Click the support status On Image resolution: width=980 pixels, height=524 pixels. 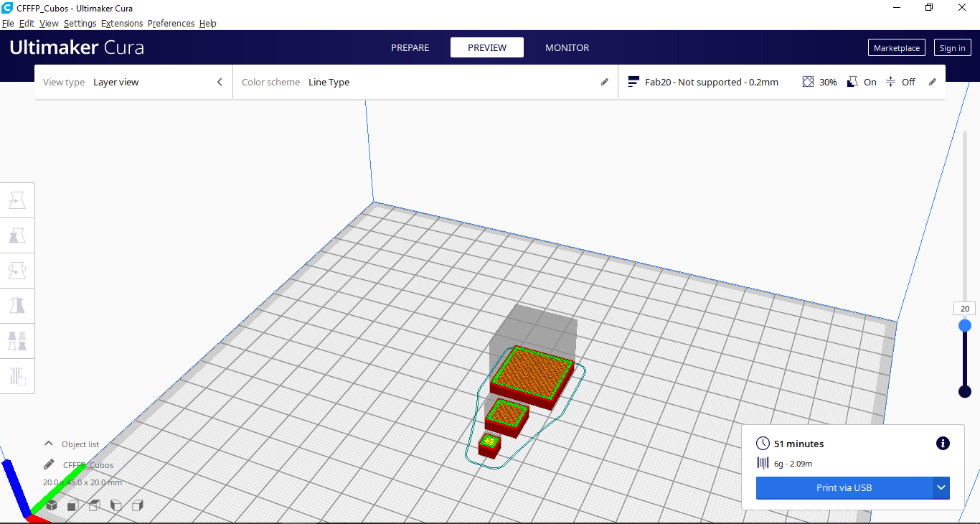tap(870, 83)
